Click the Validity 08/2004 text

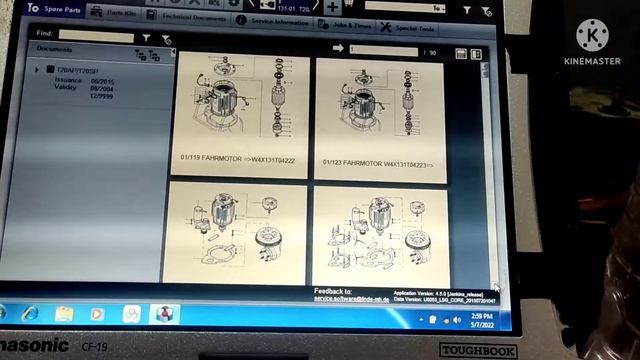pos(85,88)
